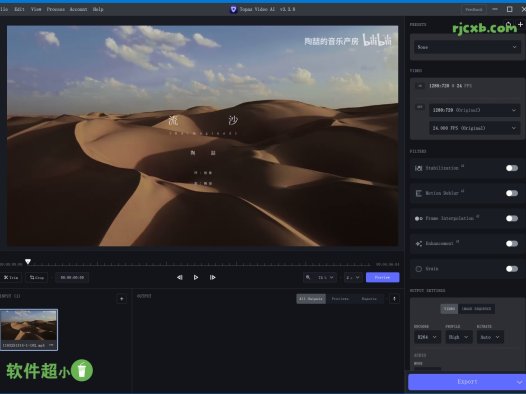Select the All Outputs tab
Screen dimensions: 526x394
click(311, 299)
